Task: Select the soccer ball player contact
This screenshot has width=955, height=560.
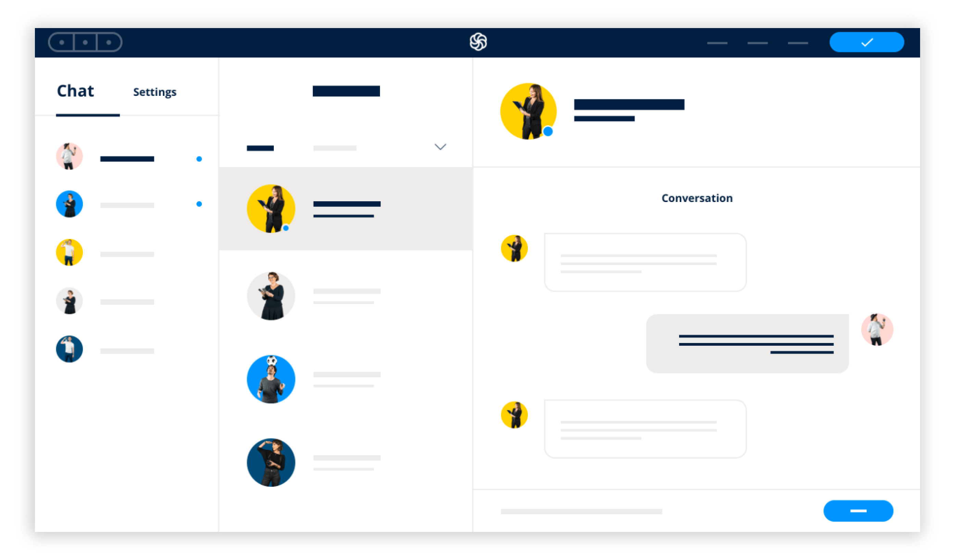Action: [269, 378]
